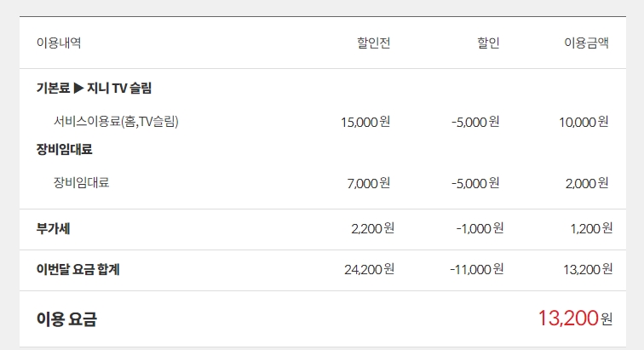This screenshot has width=644, height=350.
Task: Select the 서비스이용료(홈,TV슬림) line item
Action: click(116, 122)
